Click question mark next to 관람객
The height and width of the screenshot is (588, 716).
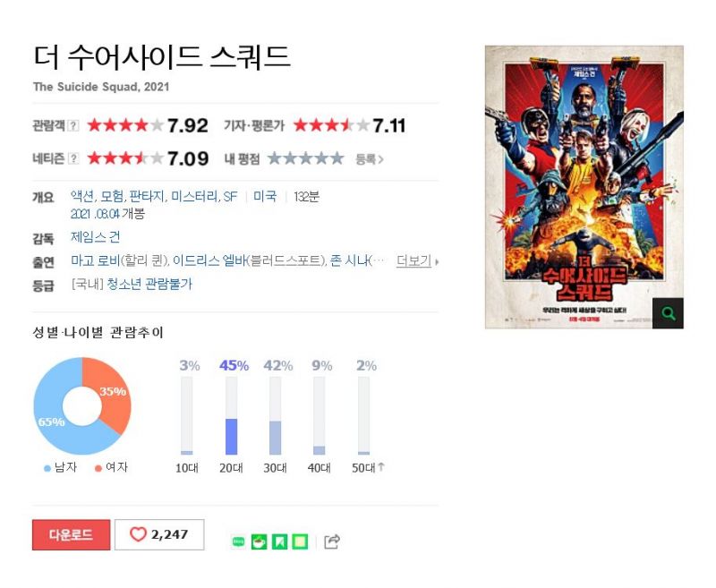(73, 125)
